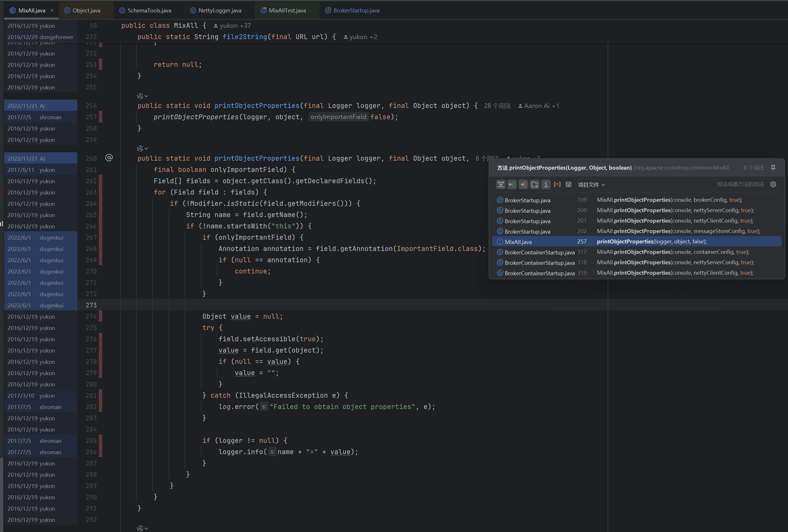Toggle show write access usages
This screenshot has height=532, width=788.
pyautogui.click(x=523, y=184)
